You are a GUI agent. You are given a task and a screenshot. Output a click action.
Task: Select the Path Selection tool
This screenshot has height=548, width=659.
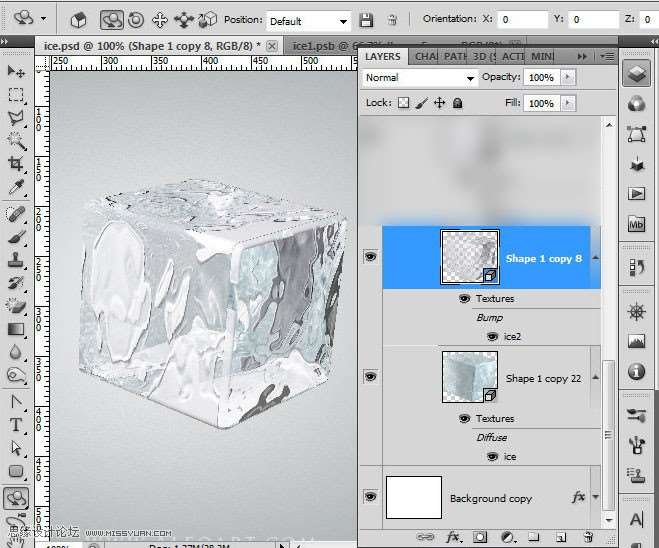point(16,448)
